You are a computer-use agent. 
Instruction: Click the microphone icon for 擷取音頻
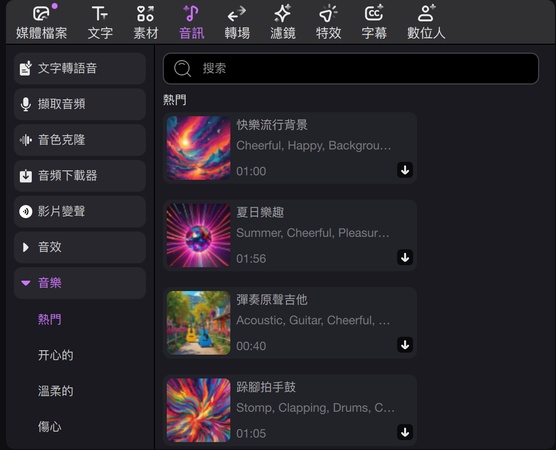(x=26, y=104)
